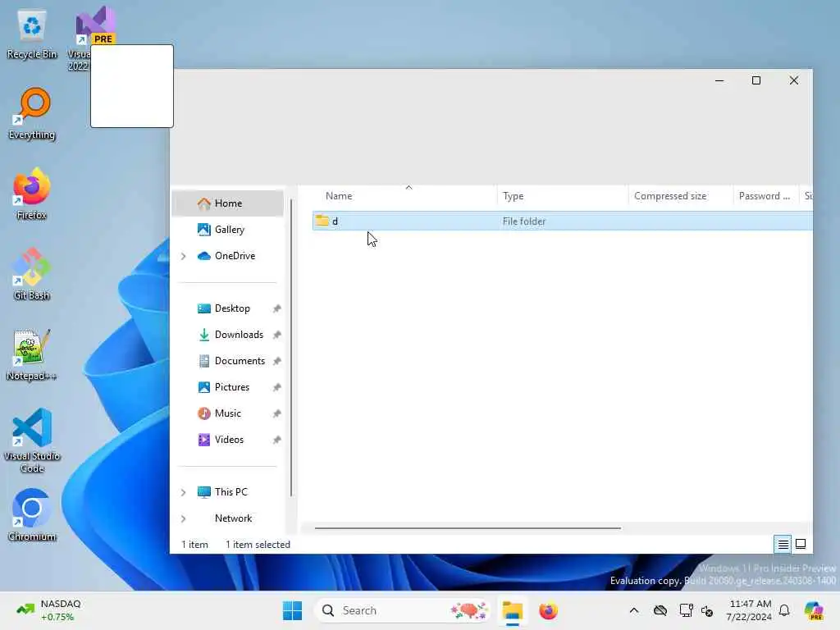Click the pin icon next to Documents

click(x=276, y=361)
